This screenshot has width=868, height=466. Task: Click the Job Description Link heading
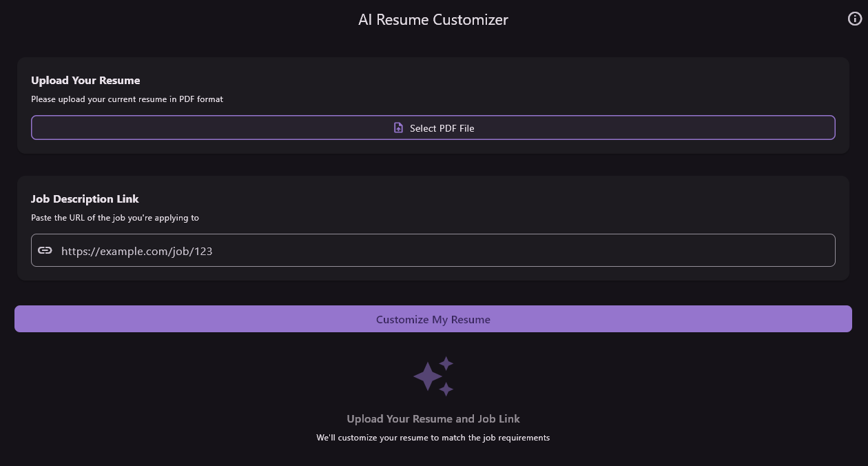85,199
